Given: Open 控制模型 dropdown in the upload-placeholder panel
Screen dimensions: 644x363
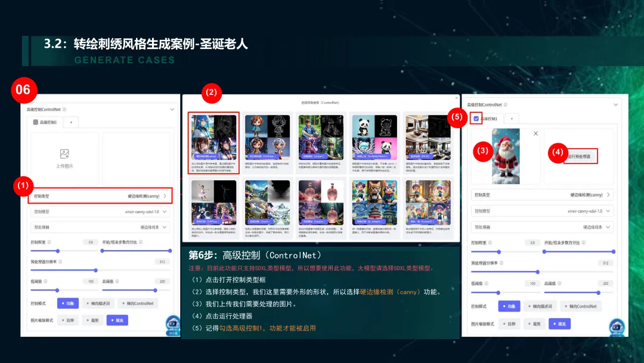Looking at the screenshot, I should point(100,212).
